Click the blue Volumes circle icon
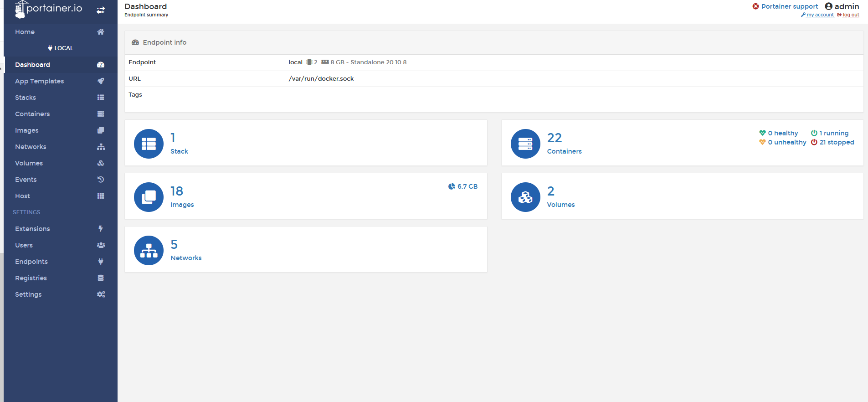This screenshot has height=402, width=868. (x=525, y=197)
